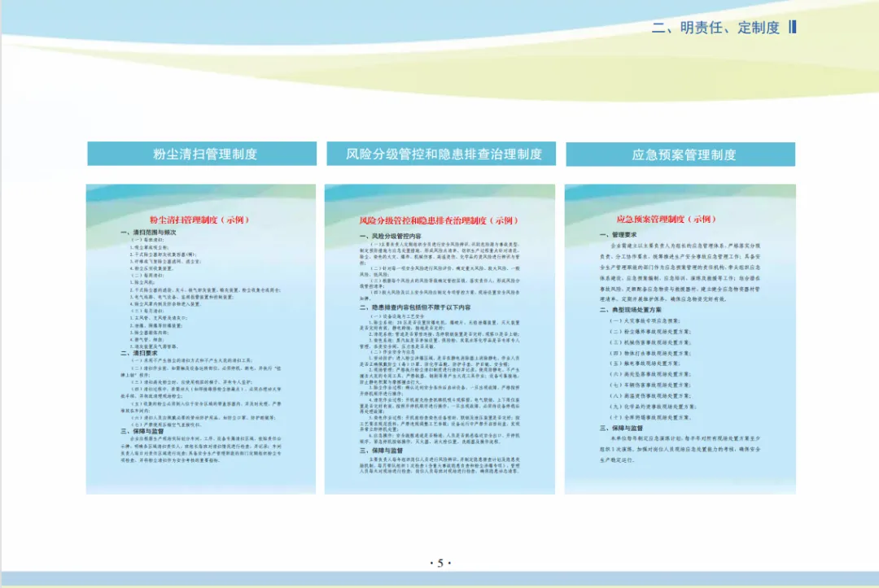Click list item '(四)物体打击事故现场处置方案'

click(x=651, y=353)
